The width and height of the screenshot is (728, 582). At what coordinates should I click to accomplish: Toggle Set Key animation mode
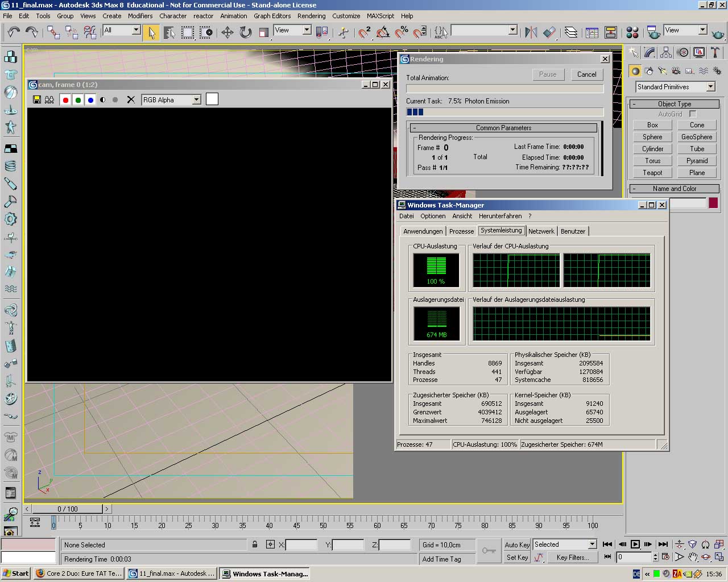coord(517,558)
